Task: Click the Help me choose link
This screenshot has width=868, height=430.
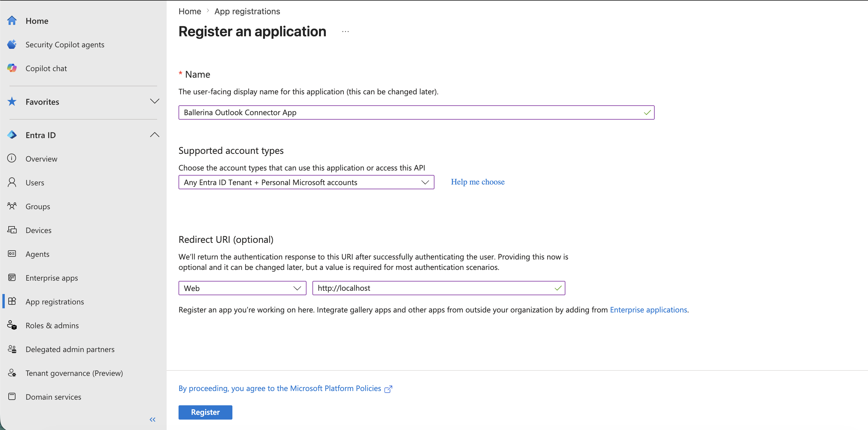Action: coord(478,182)
